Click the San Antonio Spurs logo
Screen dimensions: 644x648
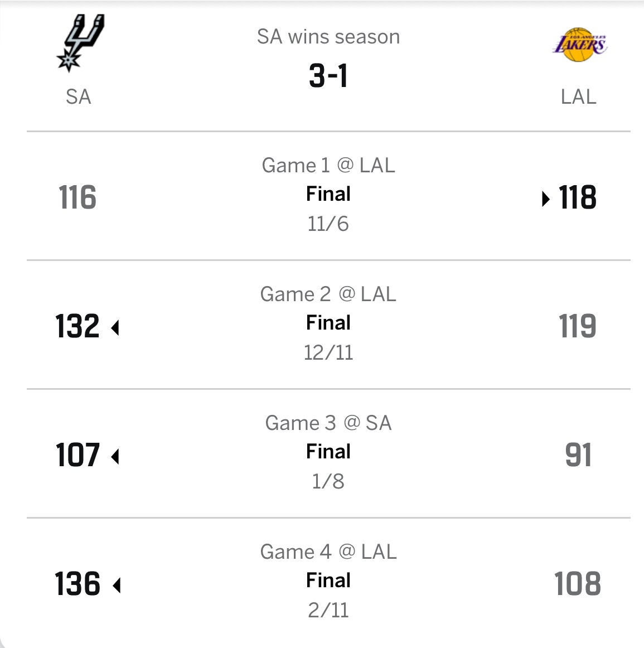80,43
